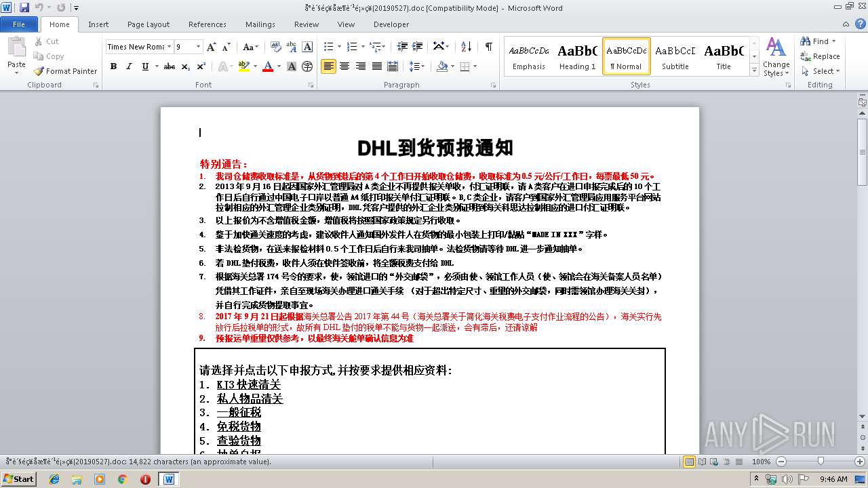This screenshot has width=868, height=488.
Task: Click the Bullets list icon
Action: 328,47
